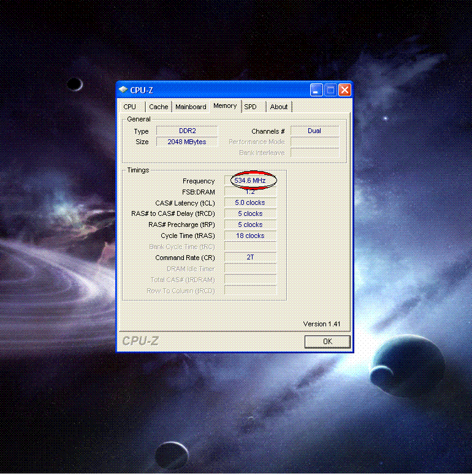Click the Command Rate (CR) label
This screenshot has width=472, height=476.
click(185, 258)
